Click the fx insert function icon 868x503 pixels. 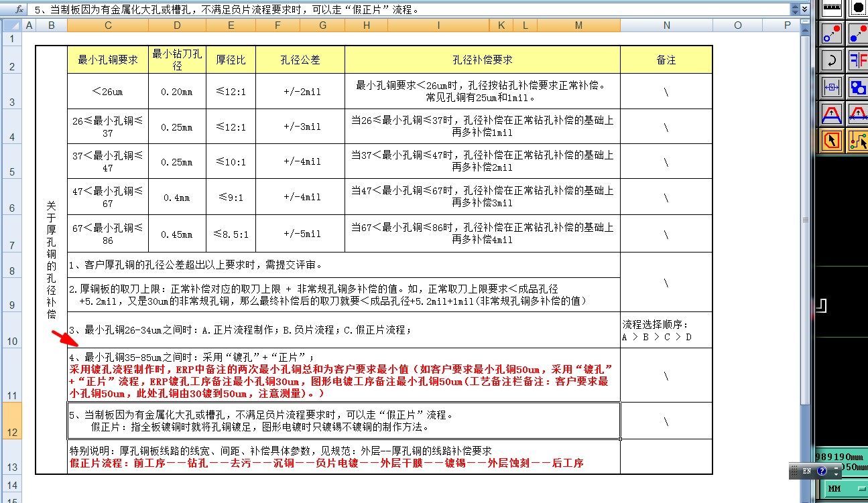tap(18, 9)
